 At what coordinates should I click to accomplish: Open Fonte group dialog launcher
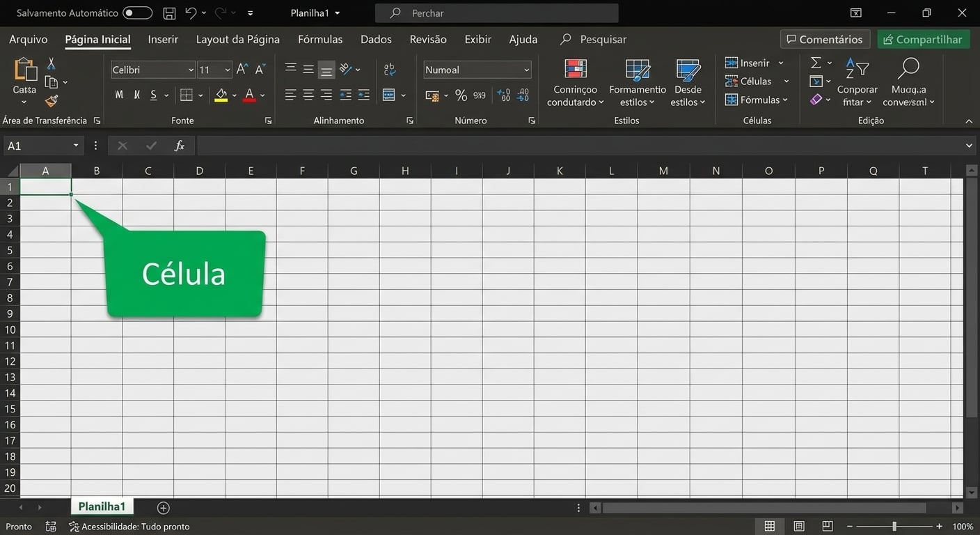tap(269, 121)
